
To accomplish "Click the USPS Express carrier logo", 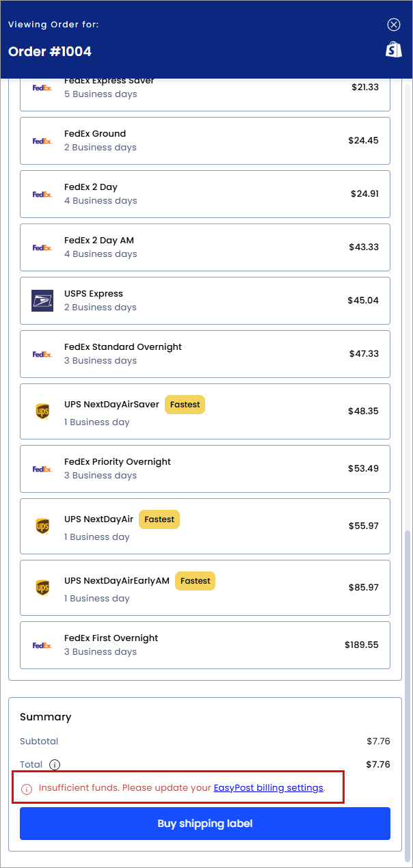I will 42,301.
